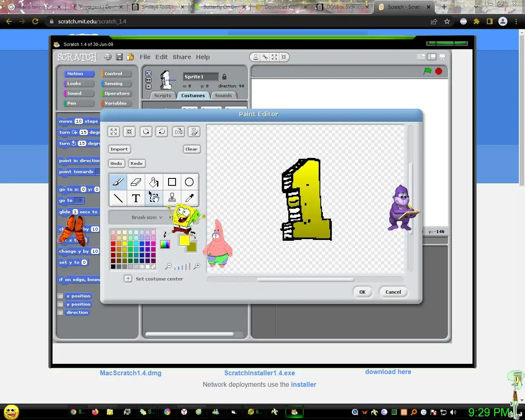Open the rainbow color picker palette
Image resolution: width=525 pixels, height=420 pixels.
pos(165,245)
